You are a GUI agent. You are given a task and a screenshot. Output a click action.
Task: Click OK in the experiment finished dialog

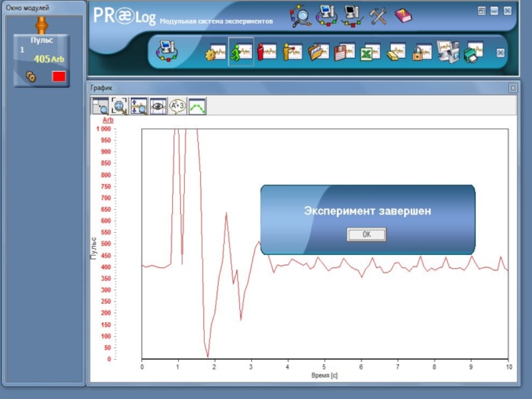point(366,235)
